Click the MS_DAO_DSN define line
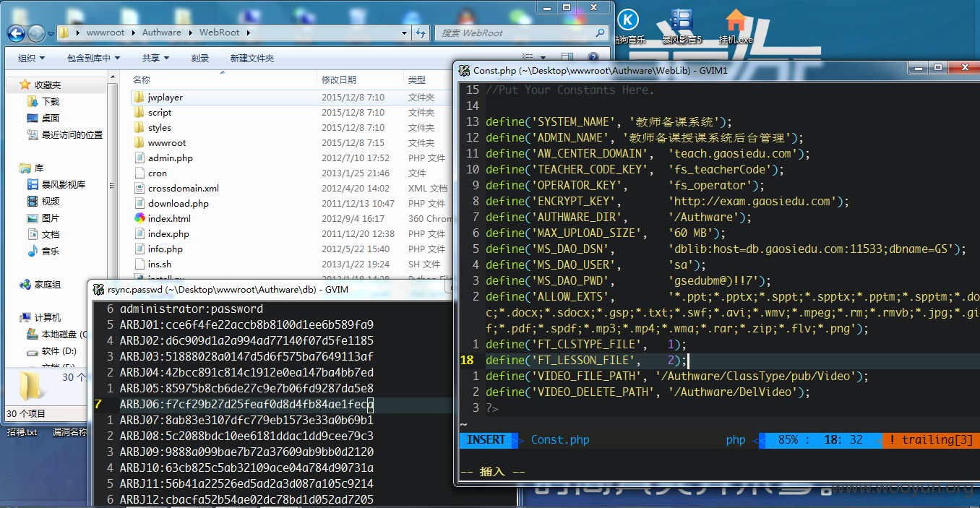This screenshot has height=508, width=980. (726, 249)
